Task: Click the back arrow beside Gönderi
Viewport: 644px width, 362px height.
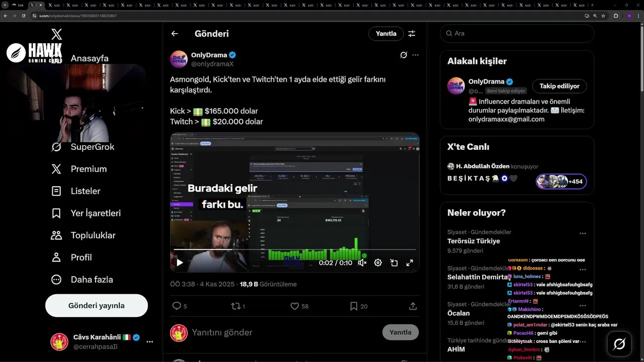Action: tap(175, 34)
